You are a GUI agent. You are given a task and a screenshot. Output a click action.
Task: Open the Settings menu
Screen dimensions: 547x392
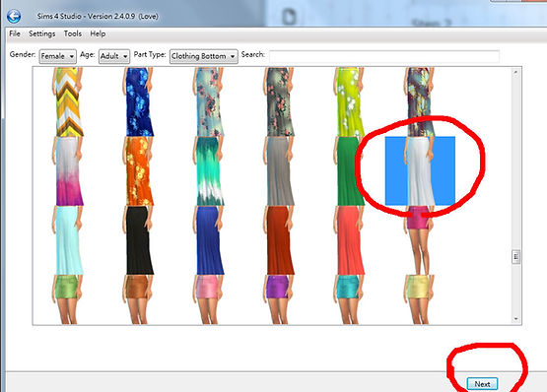pyautogui.click(x=41, y=33)
